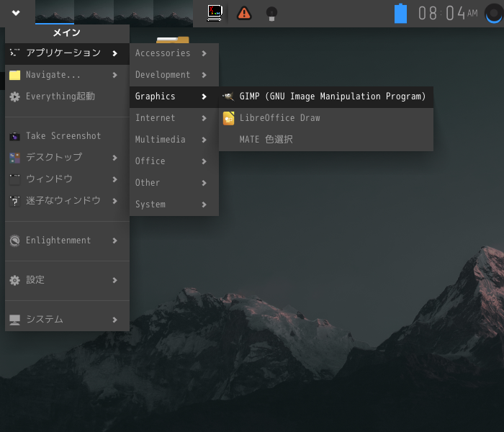
Task: Open the Office category
Action: click(x=174, y=161)
